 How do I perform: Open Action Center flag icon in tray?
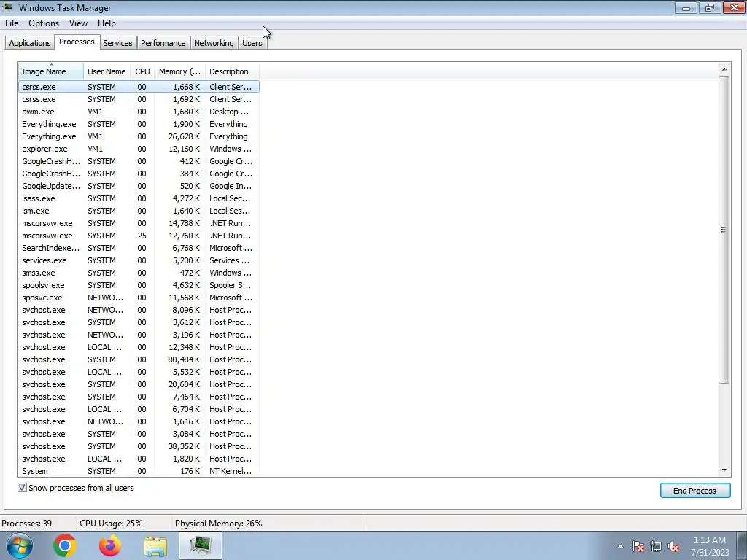638,547
